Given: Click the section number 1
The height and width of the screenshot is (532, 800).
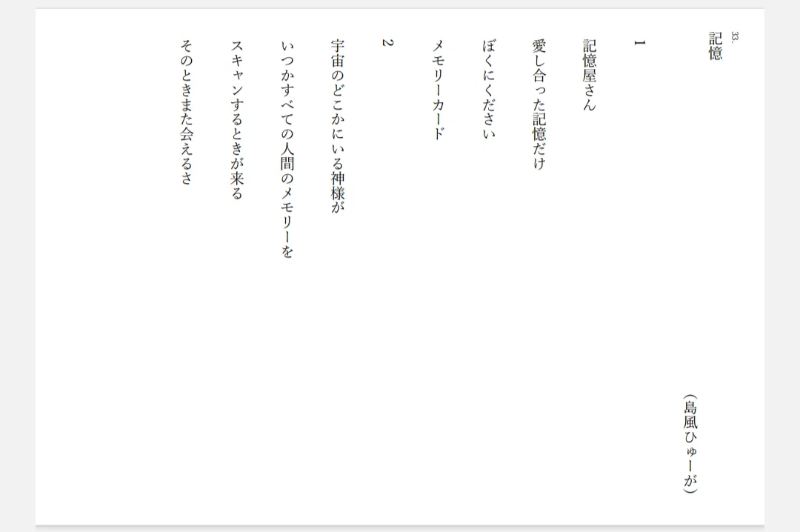Looking at the screenshot, I should pos(639,43).
